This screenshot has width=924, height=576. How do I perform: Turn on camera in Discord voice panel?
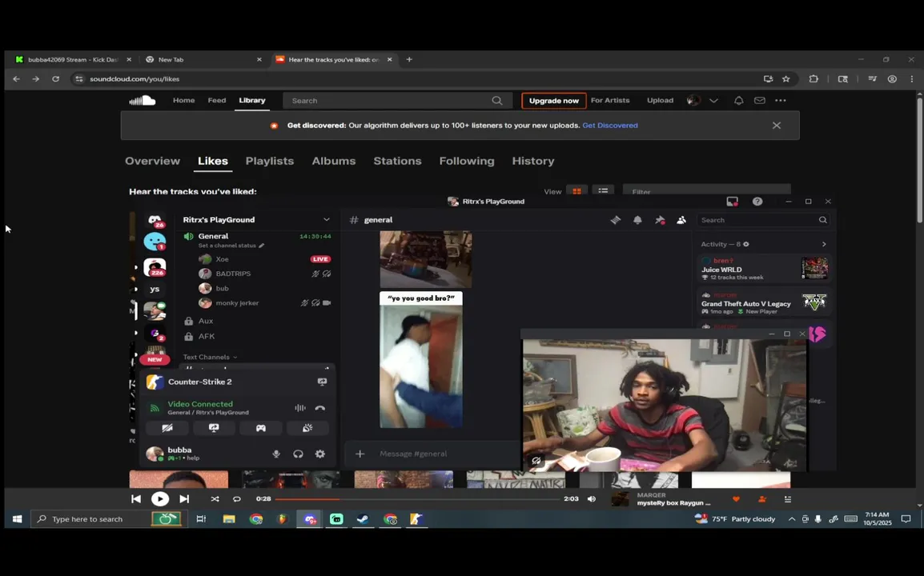tap(167, 428)
